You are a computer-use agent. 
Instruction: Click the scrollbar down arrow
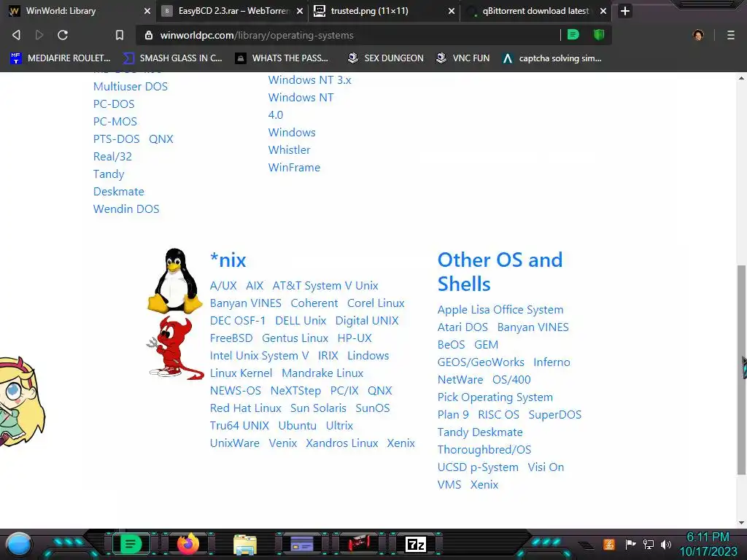pos(741,522)
